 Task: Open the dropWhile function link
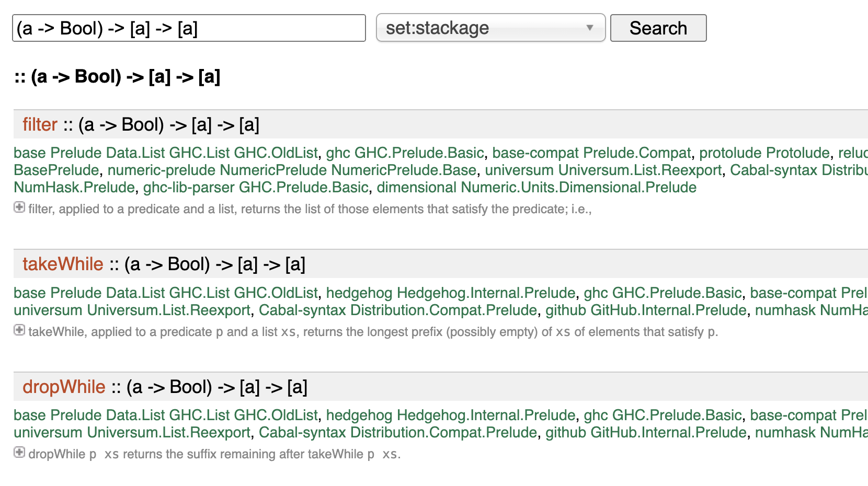click(64, 387)
